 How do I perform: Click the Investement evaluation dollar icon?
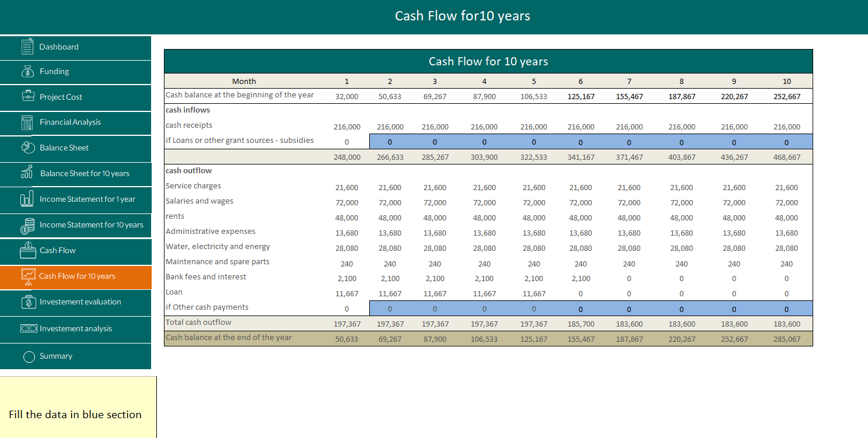tap(27, 302)
